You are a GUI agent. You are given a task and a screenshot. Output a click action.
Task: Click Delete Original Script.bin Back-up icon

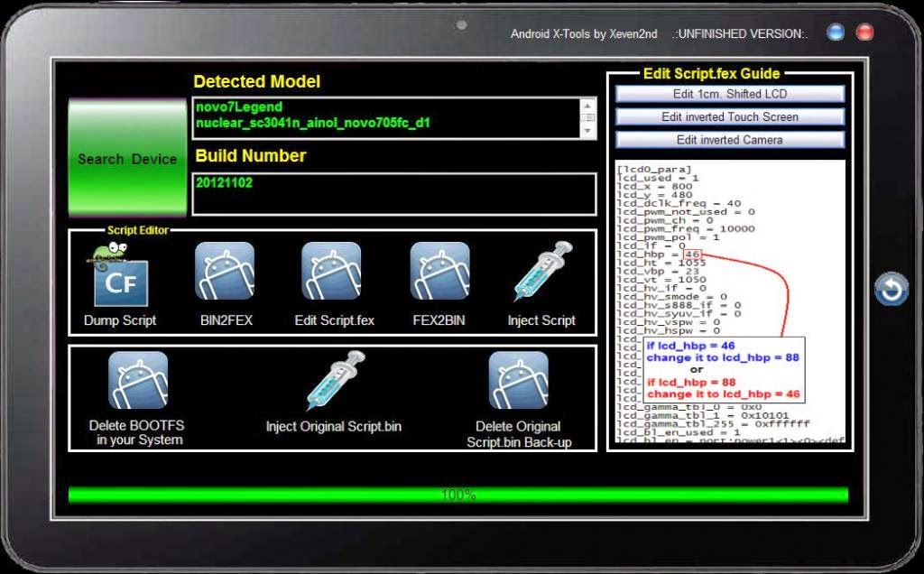point(519,380)
